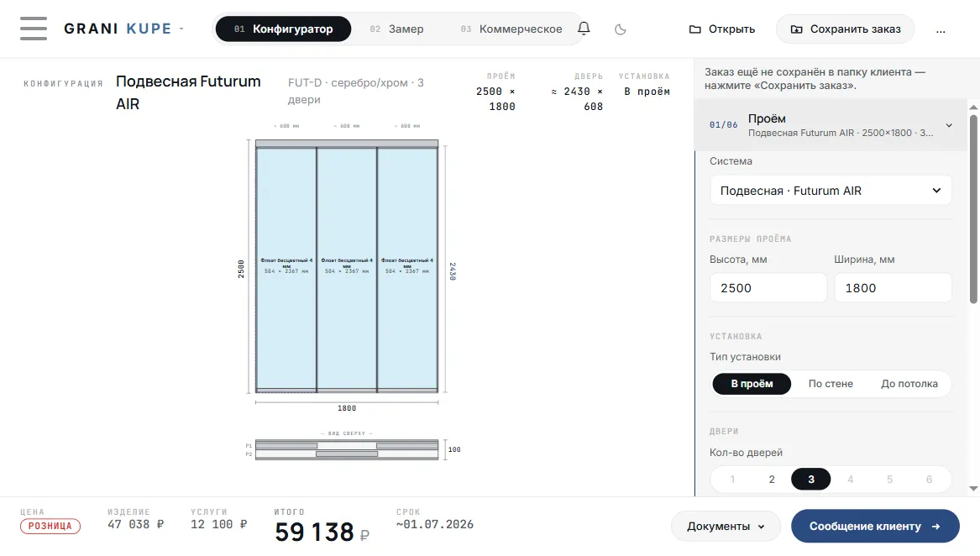This screenshot has width=980, height=556.
Task: Set door count to 3
Action: (x=810, y=479)
